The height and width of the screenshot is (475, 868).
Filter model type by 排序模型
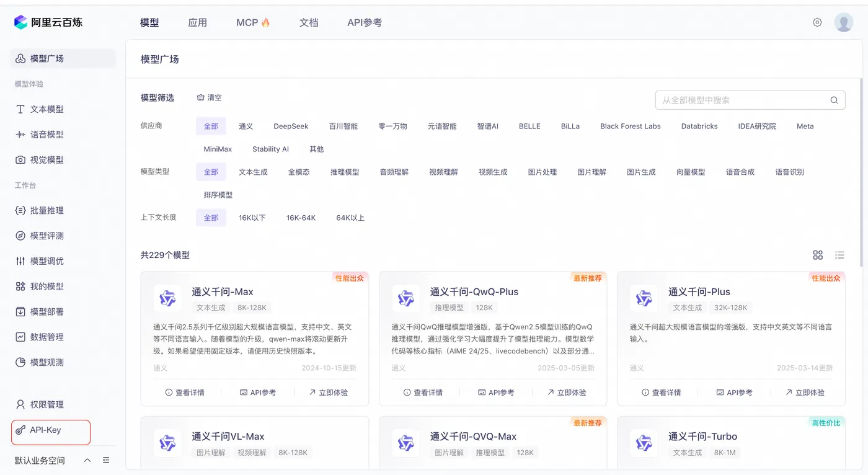[218, 195]
